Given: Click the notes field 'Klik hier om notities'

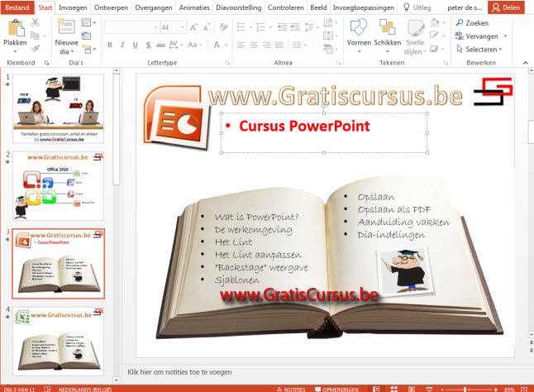Looking at the screenshot, I should (x=179, y=372).
